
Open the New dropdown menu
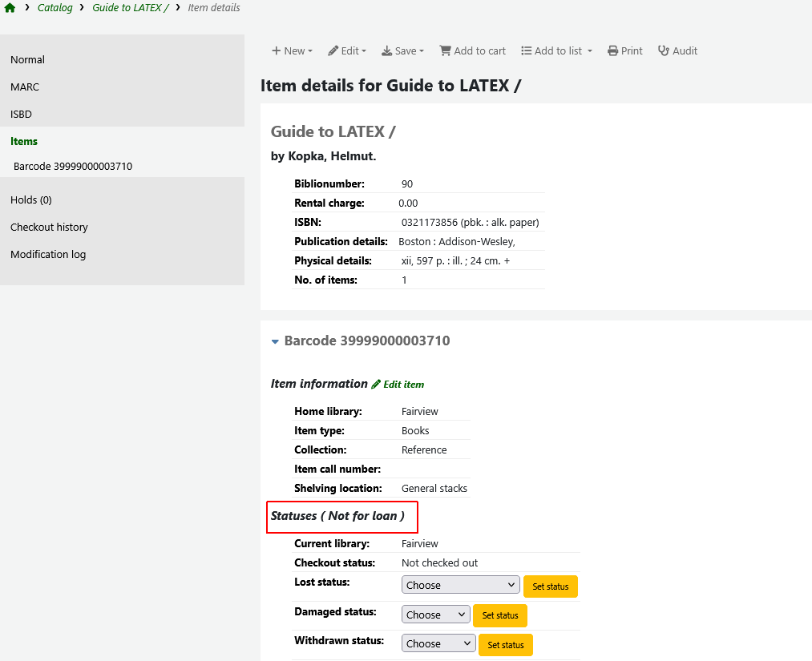pos(292,50)
